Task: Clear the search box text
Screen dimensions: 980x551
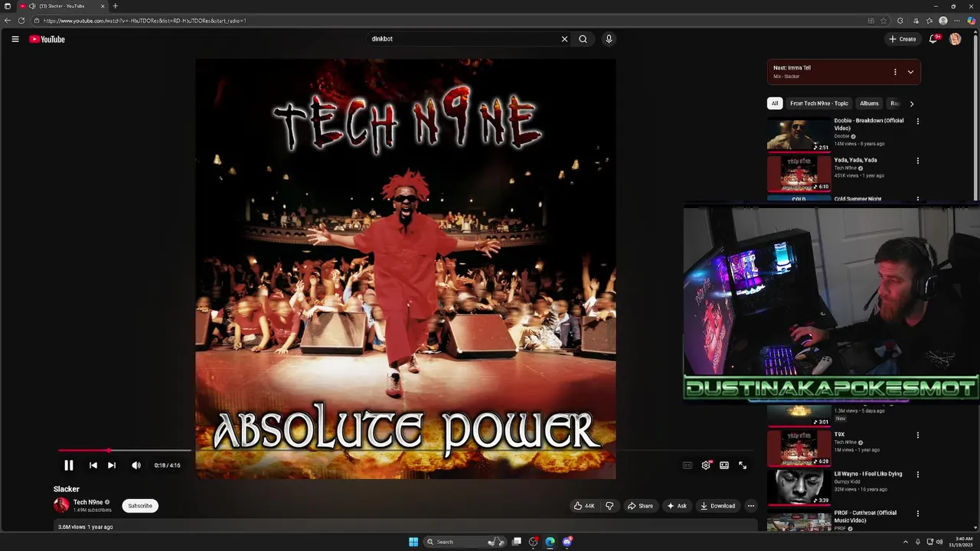Action: click(x=564, y=39)
